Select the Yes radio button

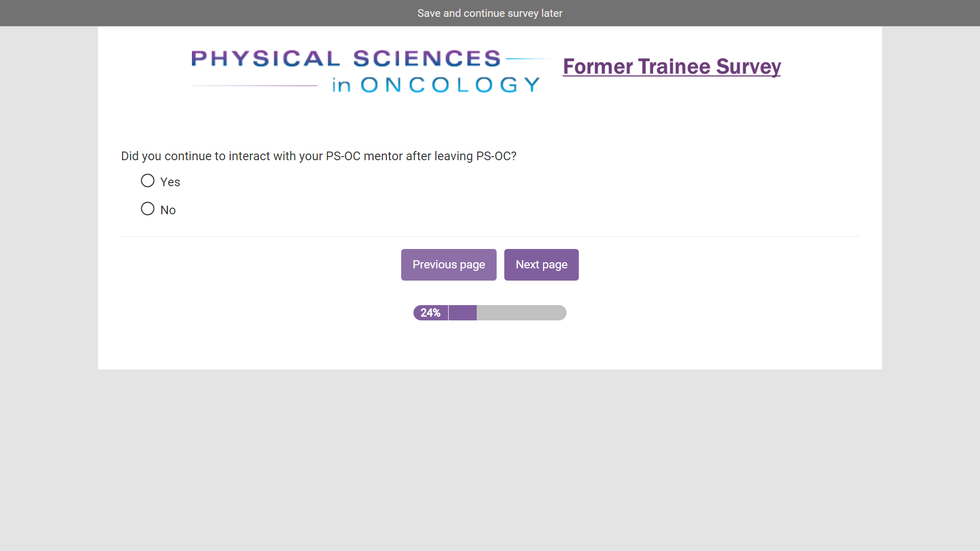tap(148, 181)
